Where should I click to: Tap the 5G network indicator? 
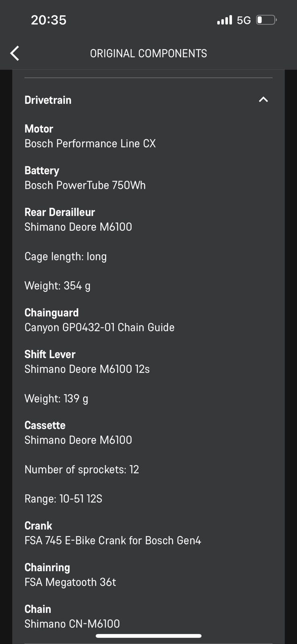pos(244,20)
